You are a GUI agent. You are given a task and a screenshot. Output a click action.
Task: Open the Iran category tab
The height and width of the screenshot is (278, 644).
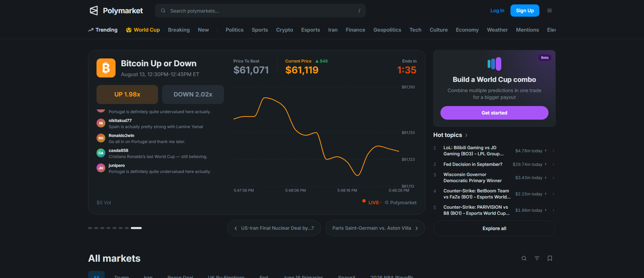(333, 30)
